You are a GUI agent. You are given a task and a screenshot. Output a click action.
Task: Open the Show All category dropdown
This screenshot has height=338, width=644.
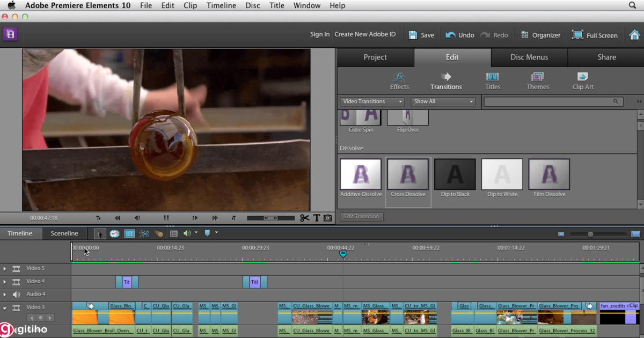click(443, 101)
